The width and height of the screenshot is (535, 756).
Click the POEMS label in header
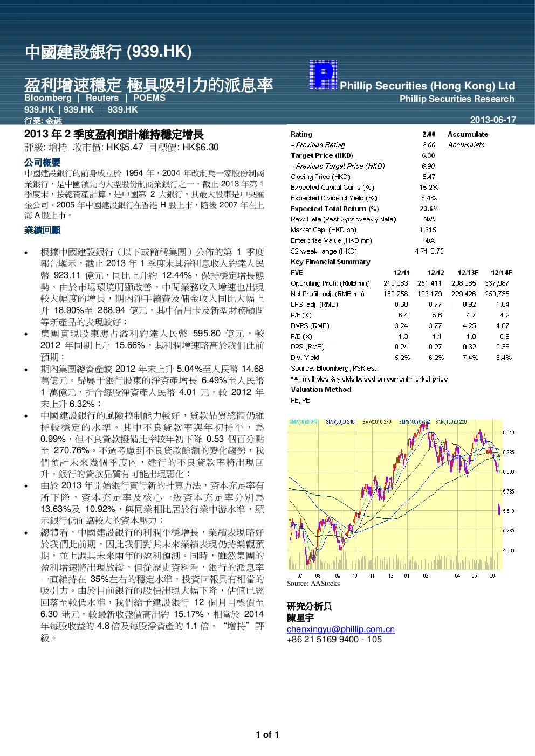tap(149, 98)
